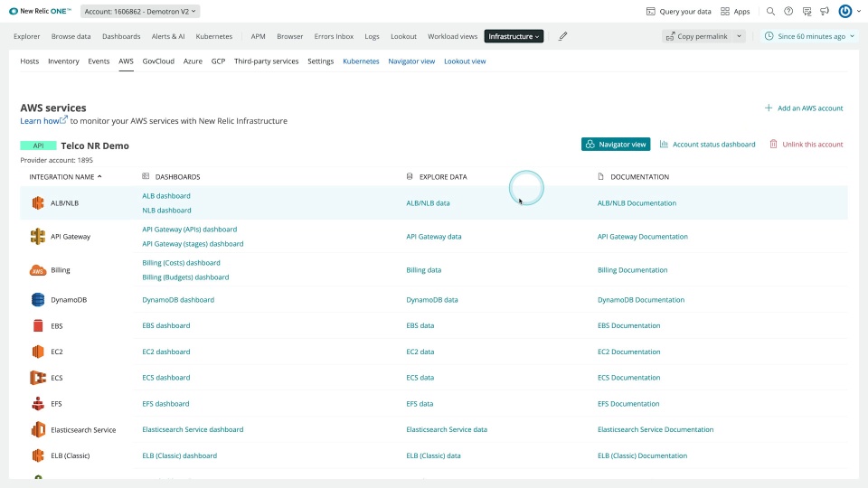
Task: Open the help question mark icon
Action: pyautogui.click(x=788, y=11)
